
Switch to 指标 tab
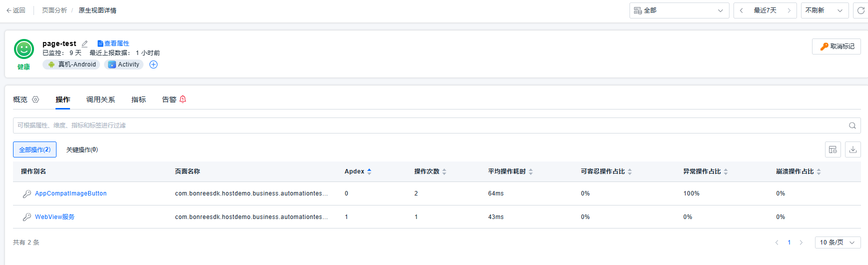(138, 99)
